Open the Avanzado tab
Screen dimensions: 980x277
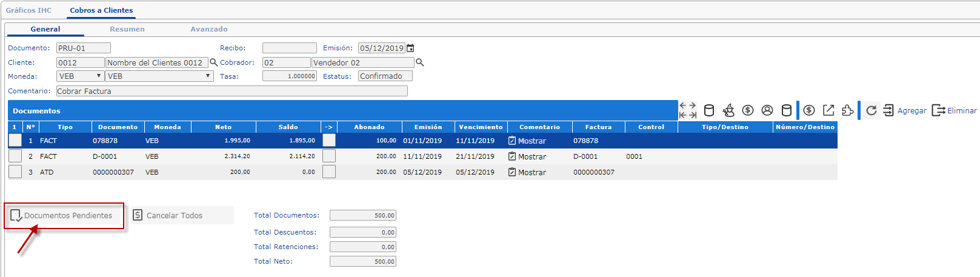pos(209,29)
